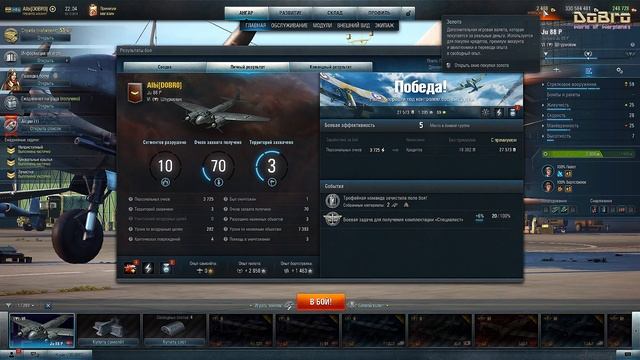Click the green experience progress bar

click(x=588, y=154)
